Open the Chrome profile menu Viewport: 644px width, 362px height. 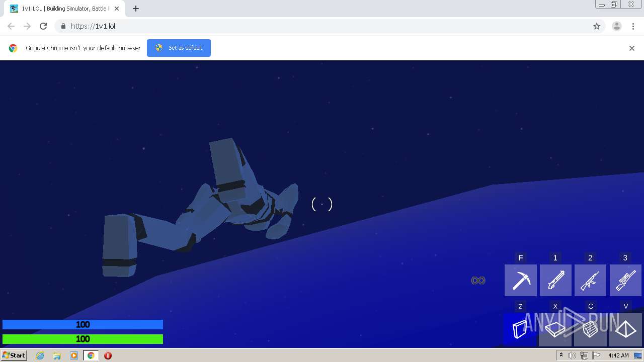tap(617, 26)
